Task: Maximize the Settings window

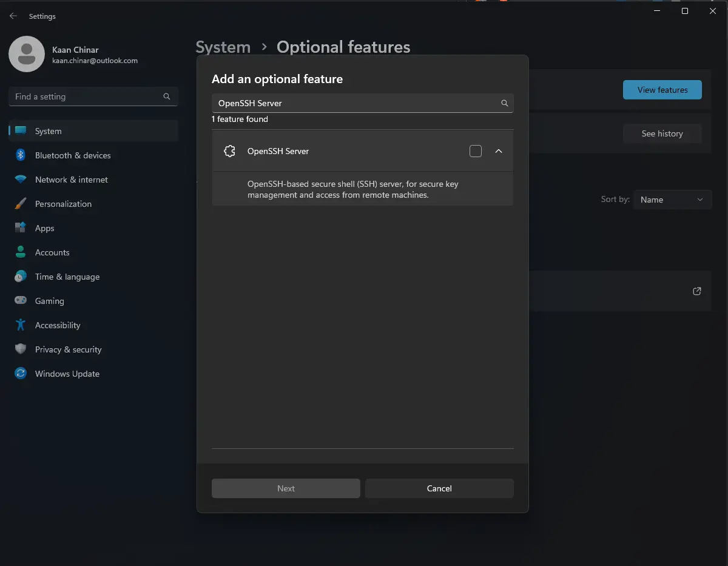Action: coord(685,11)
